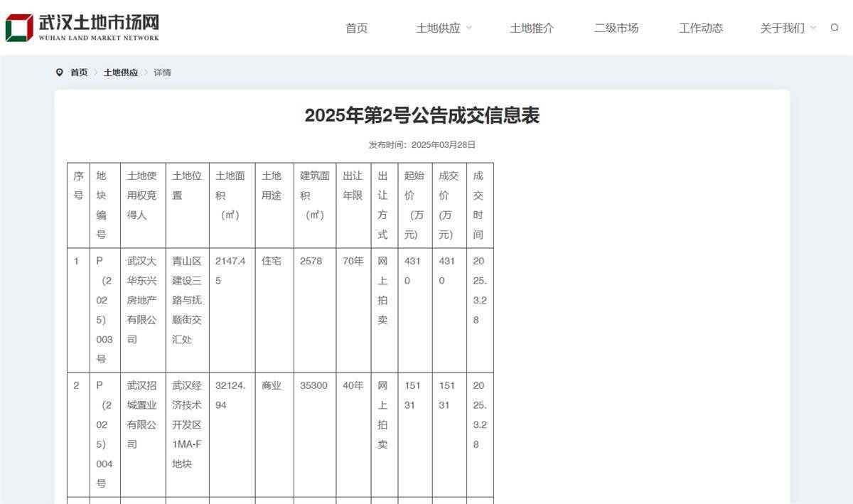
Task: Go to 首页 in top navigation
Action: click(x=357, y=28)
